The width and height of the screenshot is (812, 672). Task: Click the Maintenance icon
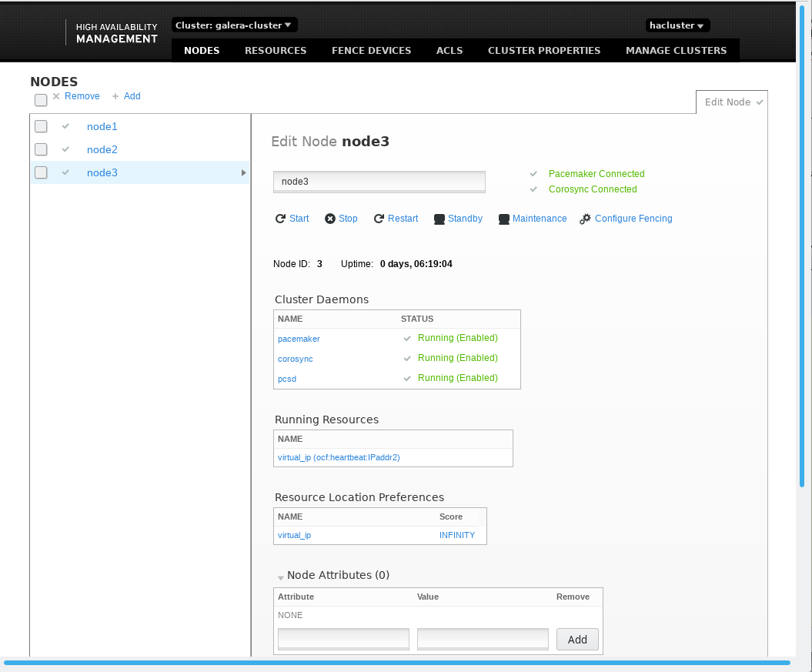click(504, 219)
